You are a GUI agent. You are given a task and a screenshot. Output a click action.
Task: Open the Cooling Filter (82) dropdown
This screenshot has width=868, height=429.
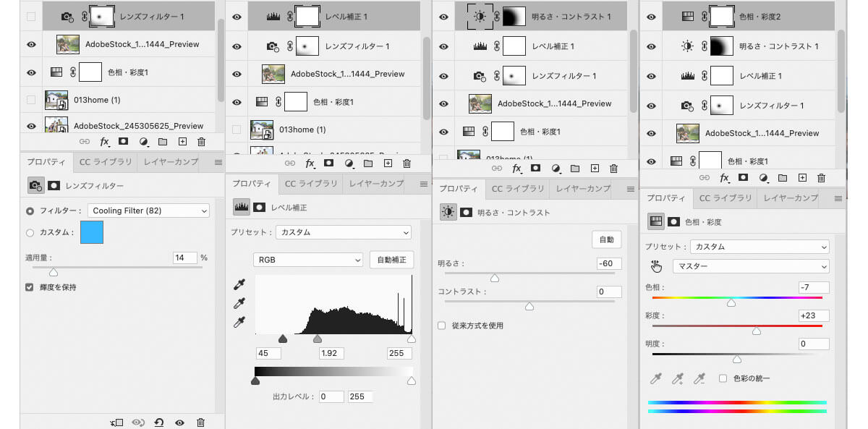tap(148, 211)
